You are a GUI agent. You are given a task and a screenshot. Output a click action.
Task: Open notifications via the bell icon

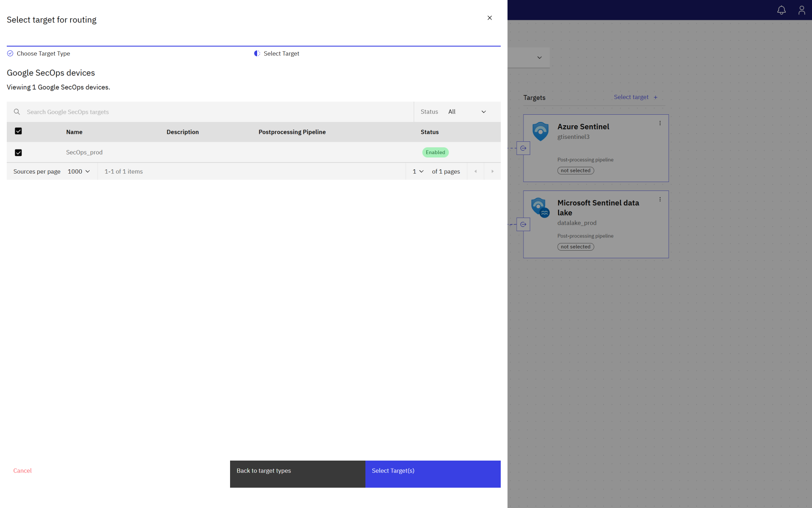click(x=782, y=10)
